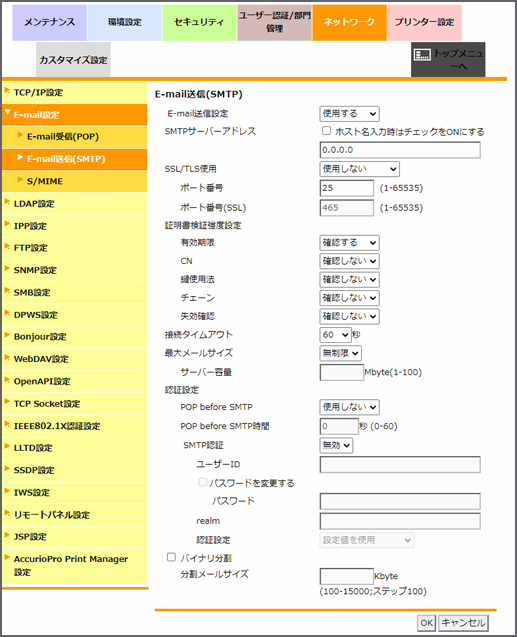Open DPWS設定 in the sidebar
This screenshot has width=517, height=637.
pos(75,315)
